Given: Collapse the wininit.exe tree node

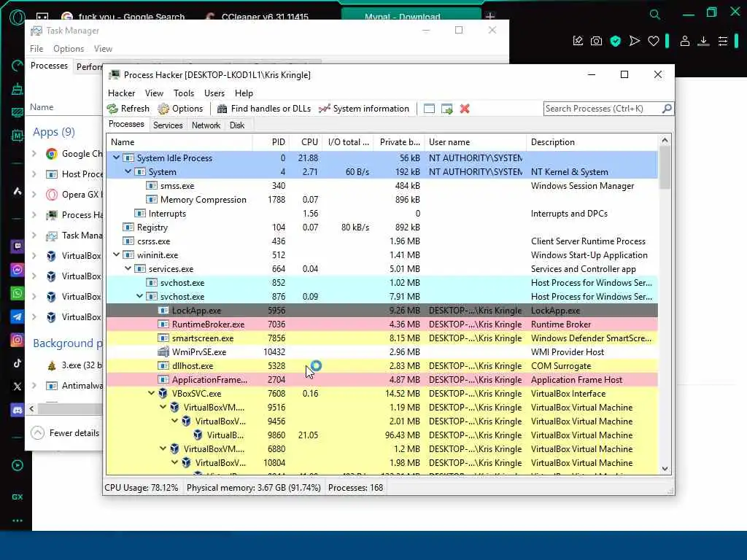Looking at the screenshot, I should click(x=116, y=254).
